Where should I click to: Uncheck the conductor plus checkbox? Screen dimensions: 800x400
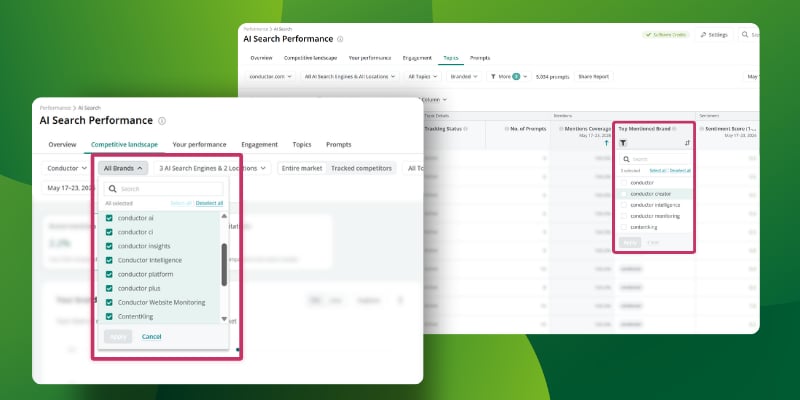[x=109, y=288]
